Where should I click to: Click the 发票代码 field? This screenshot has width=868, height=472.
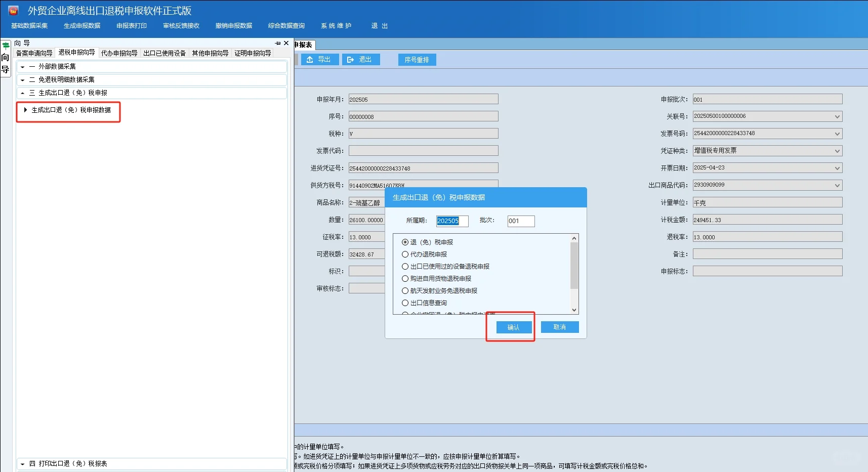pyautogui.click(x=423, y=151)
